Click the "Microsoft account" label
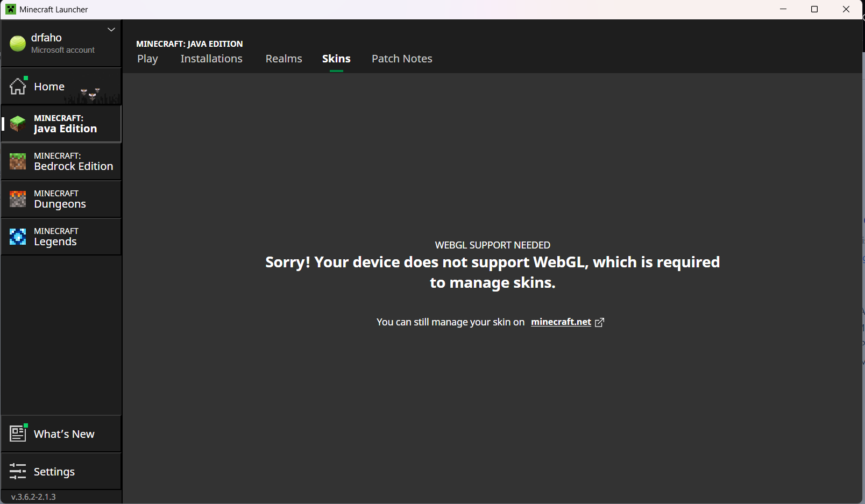This screenshot has width=865, height=504. tap(63, 50)
